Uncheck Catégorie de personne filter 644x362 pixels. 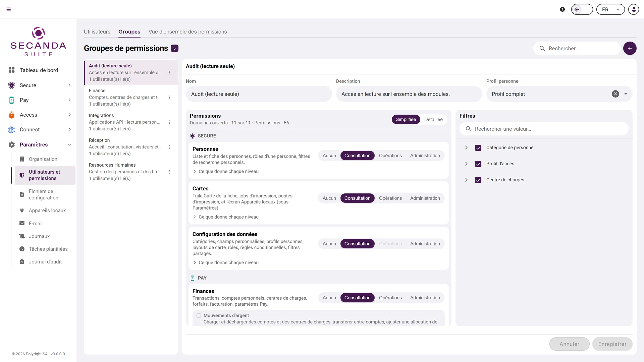click(478, 148)
